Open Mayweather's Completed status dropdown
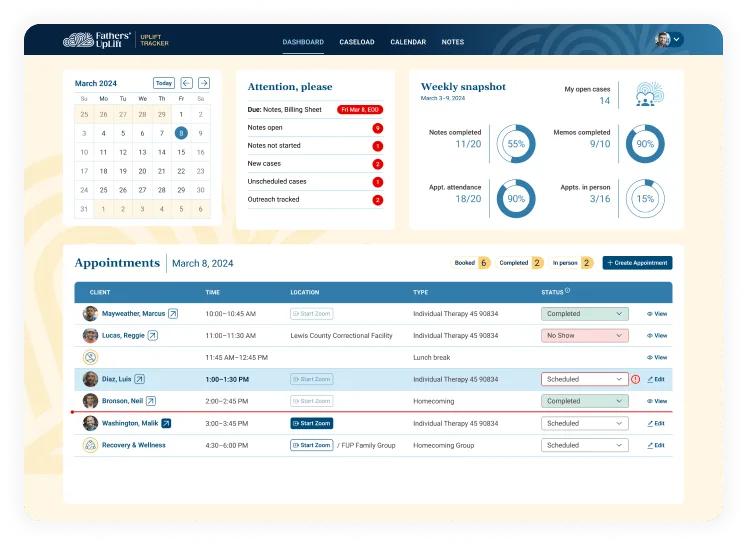747x545 pixels. tap(585, 313)
